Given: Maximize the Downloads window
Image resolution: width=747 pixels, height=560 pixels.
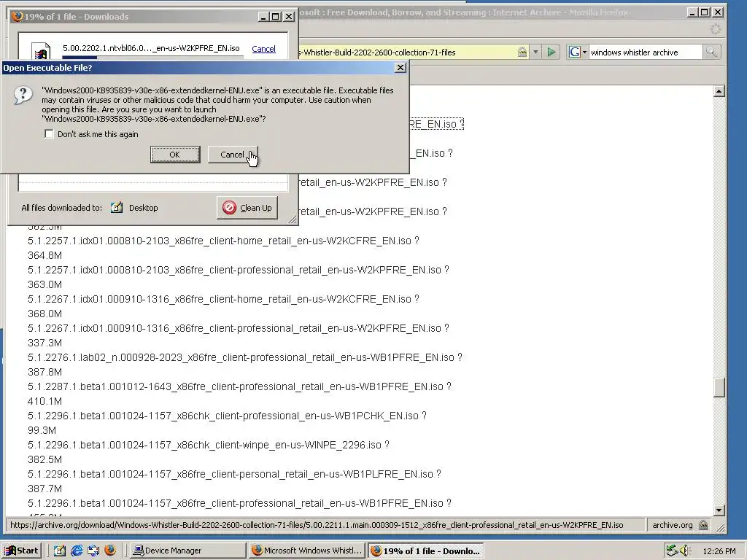Looking at the screenshot, I should click(x=275, y=17).
